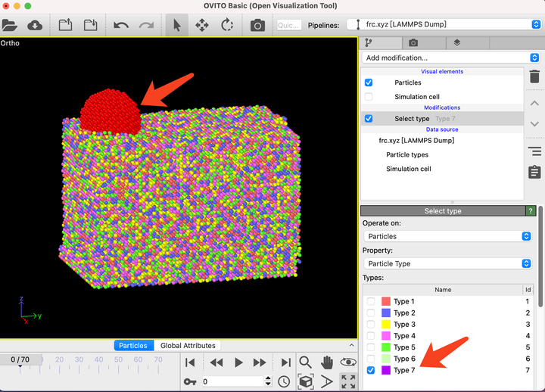Click the Load File folder icon
This screenshot has width=545, height=392.
coord(10,25)
